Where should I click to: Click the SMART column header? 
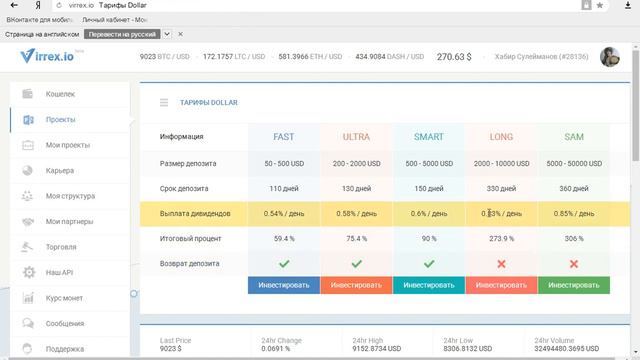(429, 137)
